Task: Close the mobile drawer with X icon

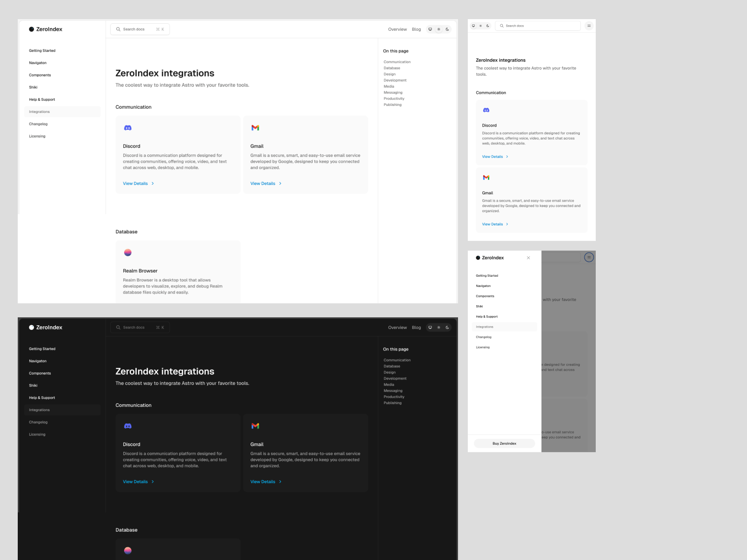Action: (529, 258)
